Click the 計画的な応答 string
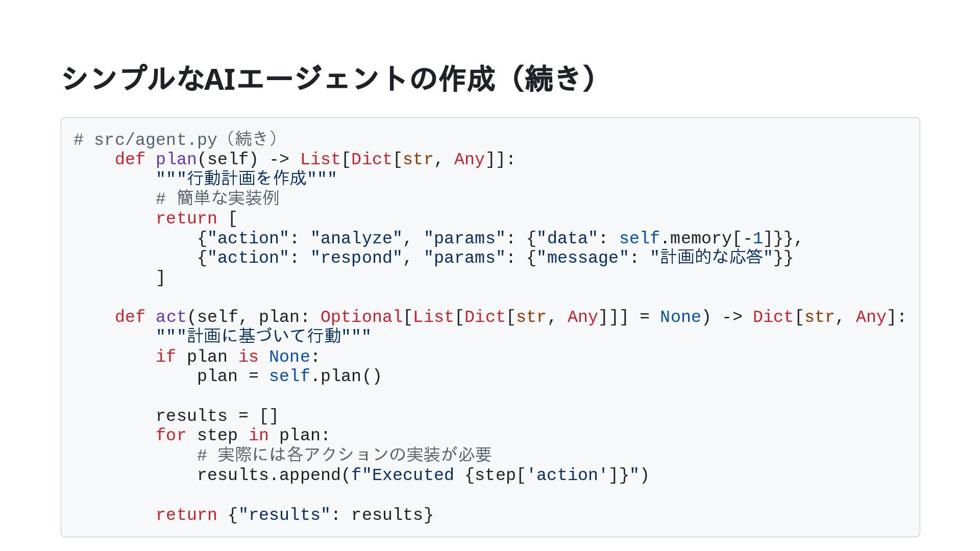This screenshot has width=980, height=551. click(712, 257)
